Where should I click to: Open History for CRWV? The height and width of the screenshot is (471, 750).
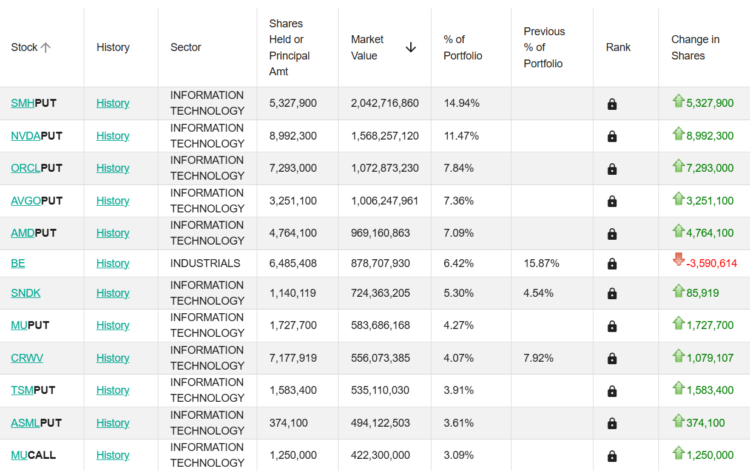point(113,358)
